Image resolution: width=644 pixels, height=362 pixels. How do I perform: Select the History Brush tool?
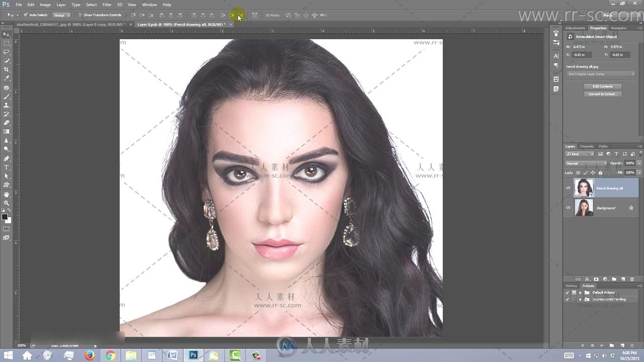pyautogui.click(x=7, y=114)
